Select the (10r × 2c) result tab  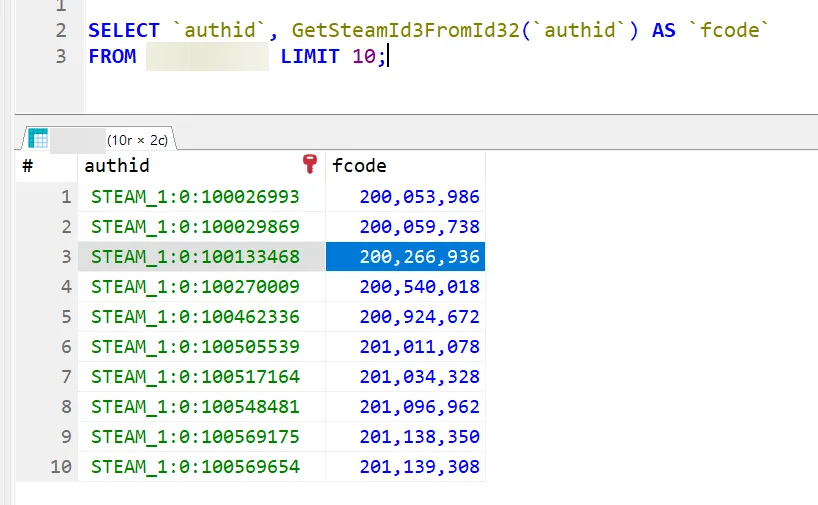pyautogui.click(x=137, y=139)
